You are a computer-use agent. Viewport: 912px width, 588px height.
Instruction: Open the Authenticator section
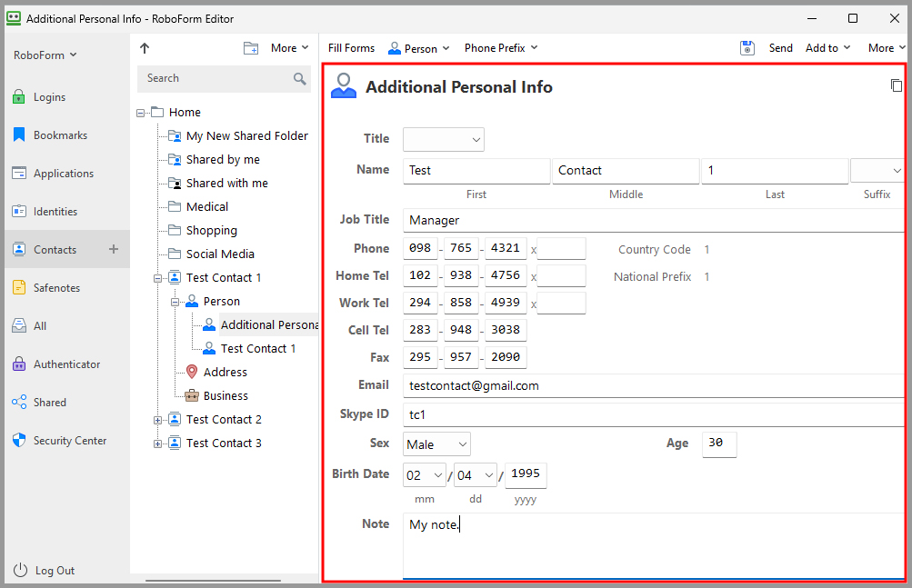(x=55, y=364)
